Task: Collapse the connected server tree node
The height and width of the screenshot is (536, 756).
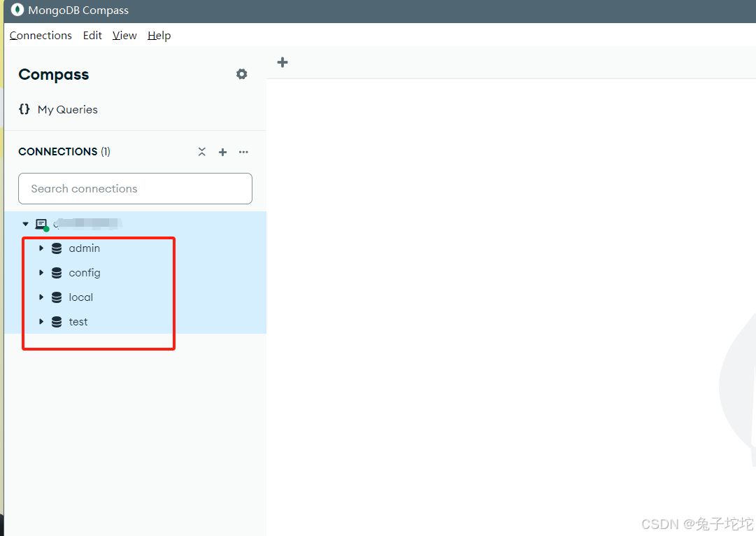Action: [26, 224]
